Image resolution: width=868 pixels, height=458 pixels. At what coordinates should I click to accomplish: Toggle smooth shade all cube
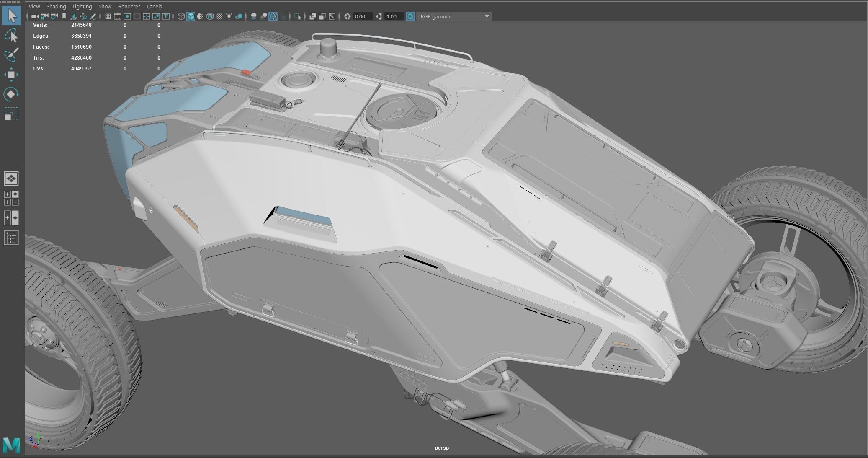pos(191,16)
